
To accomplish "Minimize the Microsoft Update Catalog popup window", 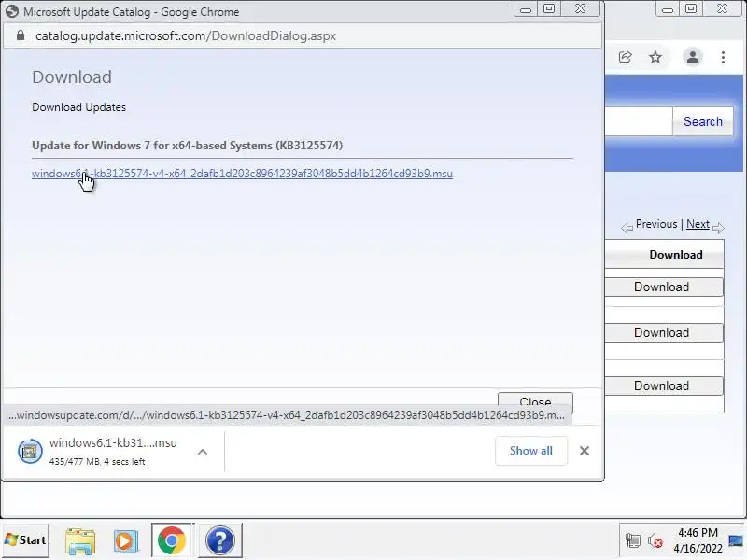I will pos(526,8).
